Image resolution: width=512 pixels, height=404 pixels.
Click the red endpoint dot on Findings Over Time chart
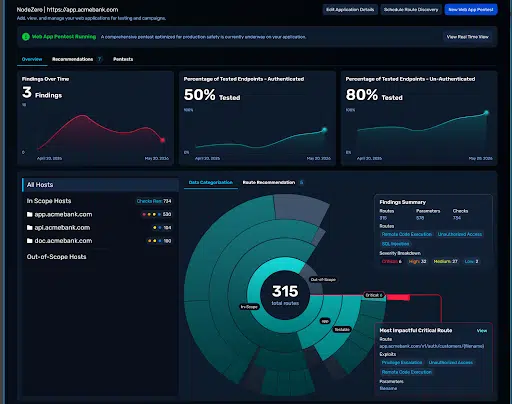162,140
